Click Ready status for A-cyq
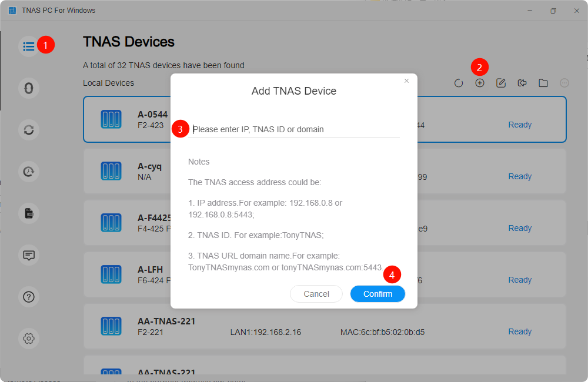The width and height of the screenshot is (588, 382). click(520, 176)
